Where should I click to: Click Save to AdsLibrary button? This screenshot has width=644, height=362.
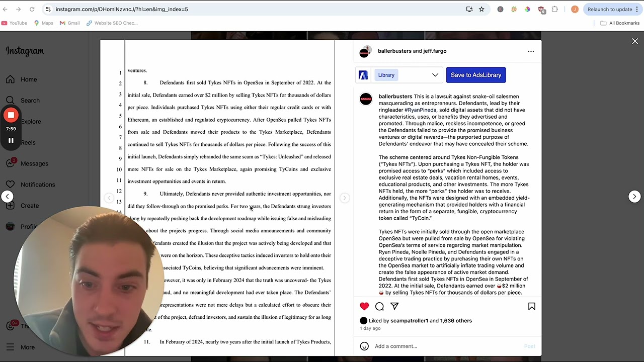click(476, 75)
